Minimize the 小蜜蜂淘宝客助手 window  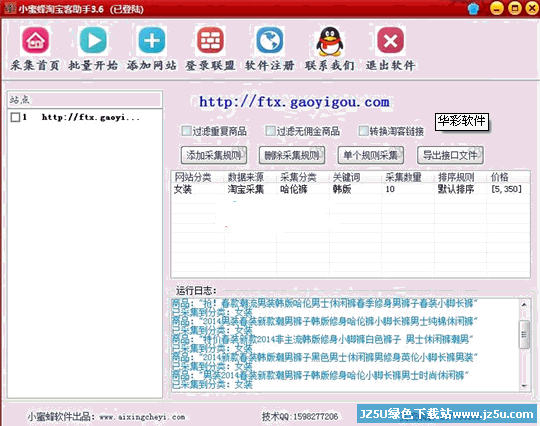[x=497, y=8]
